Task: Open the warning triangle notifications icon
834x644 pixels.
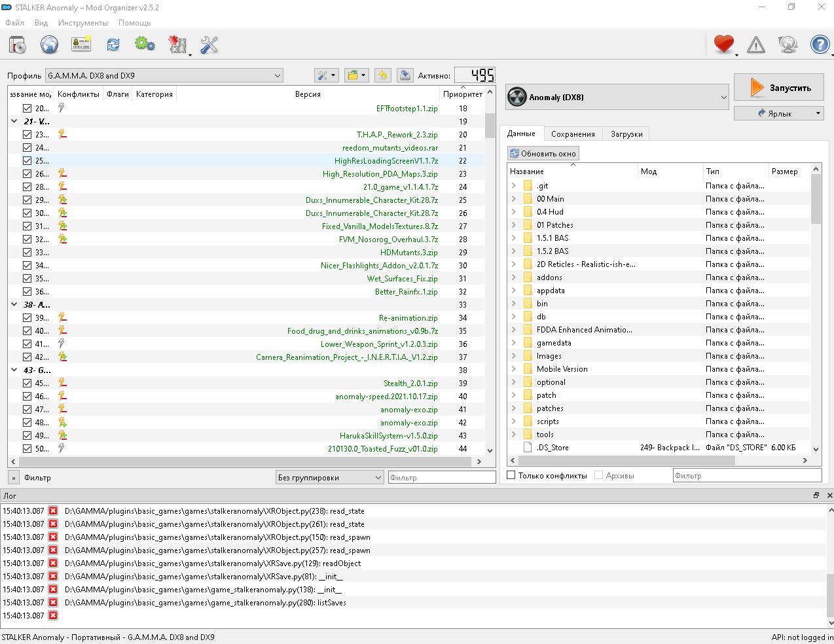Action: pyautogui.click(x=756, y=45)
